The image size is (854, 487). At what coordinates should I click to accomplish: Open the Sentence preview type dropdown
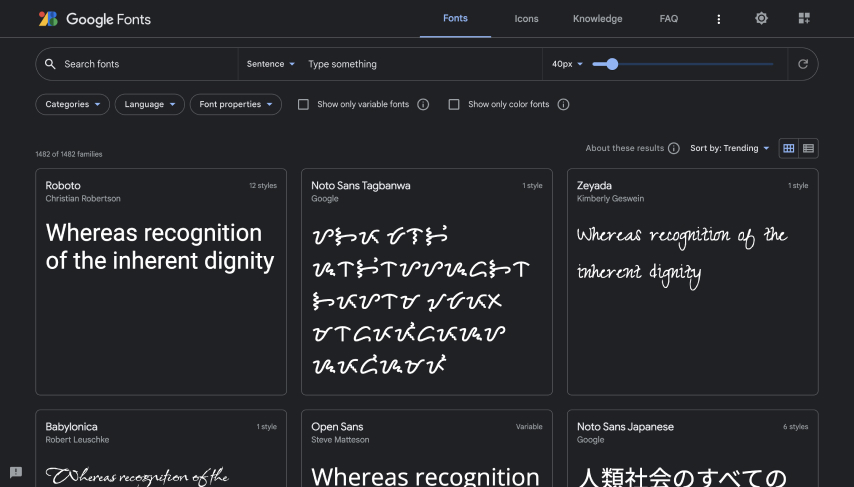pos(270,64)
